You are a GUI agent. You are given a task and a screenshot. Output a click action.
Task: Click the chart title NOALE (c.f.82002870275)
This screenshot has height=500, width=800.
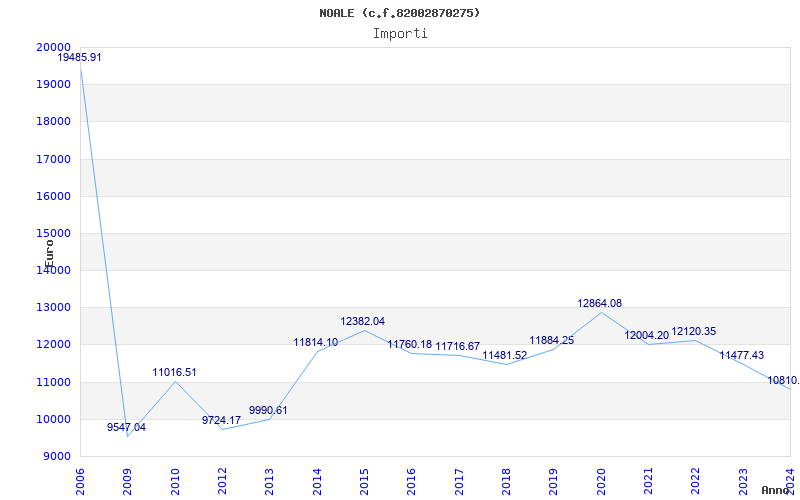tap(399, 13)
